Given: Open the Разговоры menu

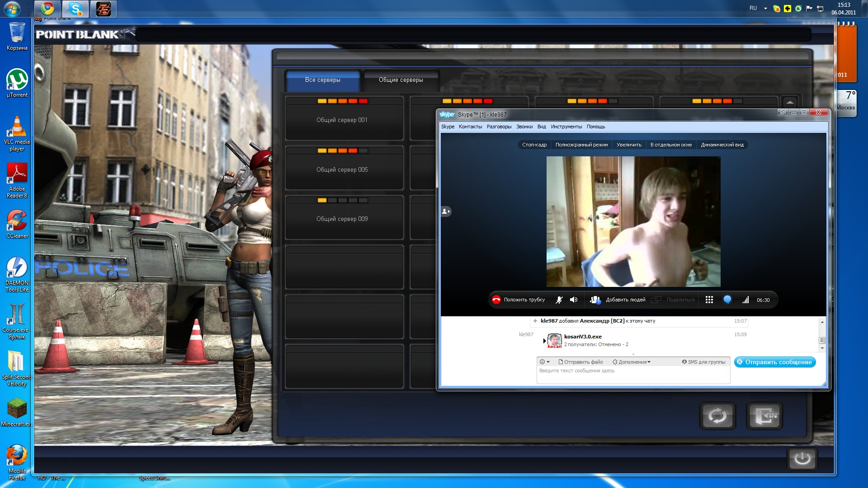Looking at the screenshot, I should click(x=499, y=127).
